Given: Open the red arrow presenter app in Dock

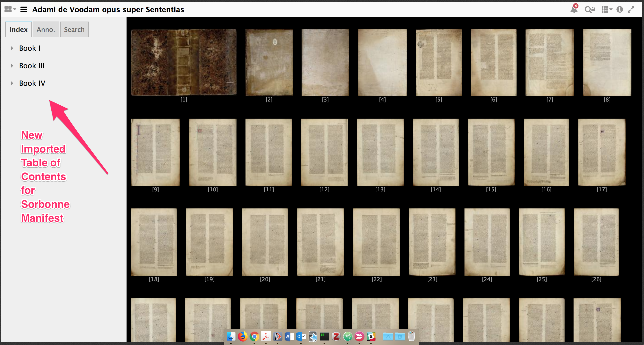Looking at the screenshot, I should (278, 336).
